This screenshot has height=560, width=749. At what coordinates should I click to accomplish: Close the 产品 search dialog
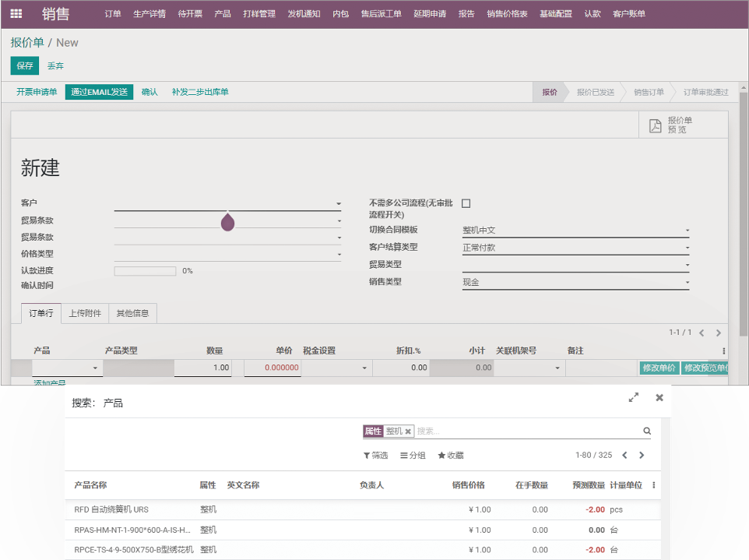tap(659, 397)
